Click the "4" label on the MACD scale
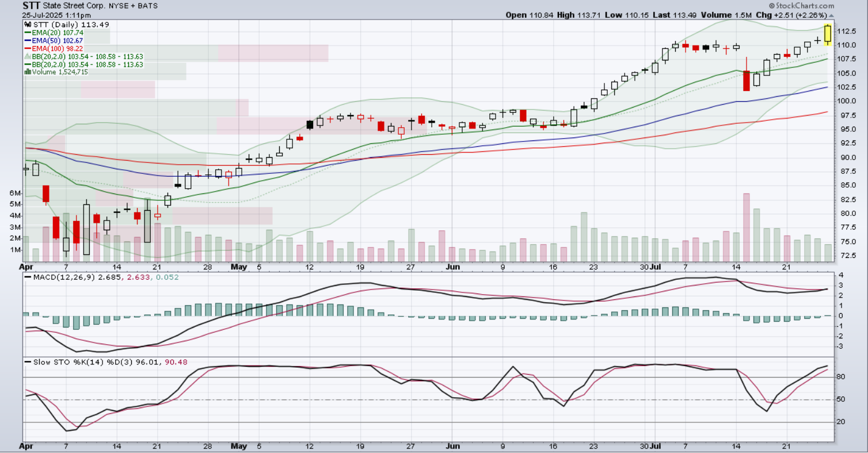This screenshot has height=453, width=868. click(x=841, y=275)
